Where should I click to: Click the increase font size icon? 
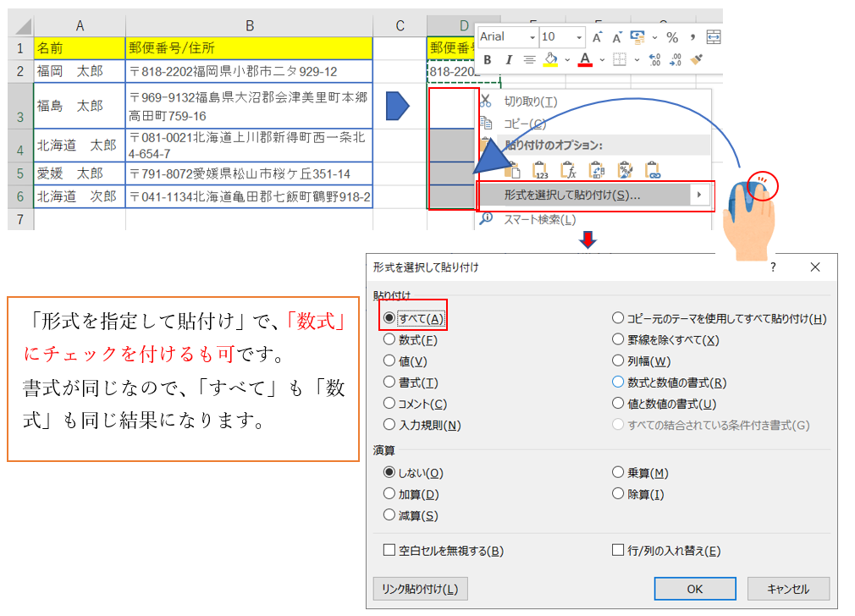pos(598,37)
